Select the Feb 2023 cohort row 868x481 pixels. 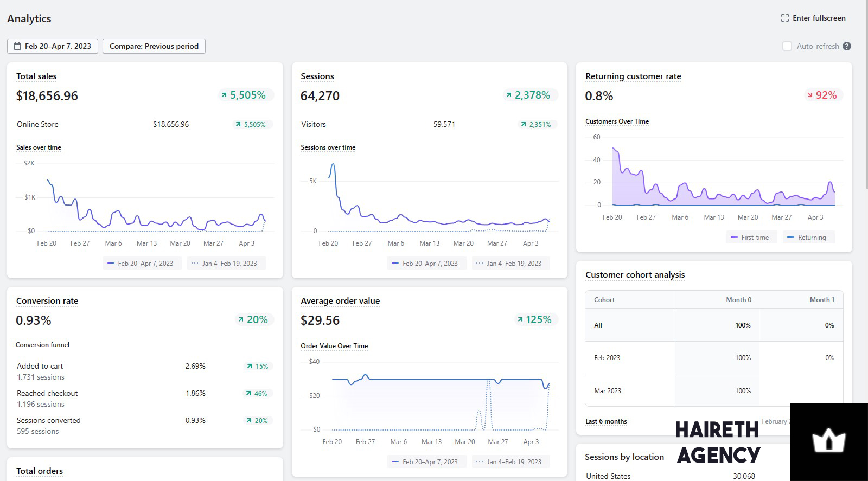coord(714,358)
